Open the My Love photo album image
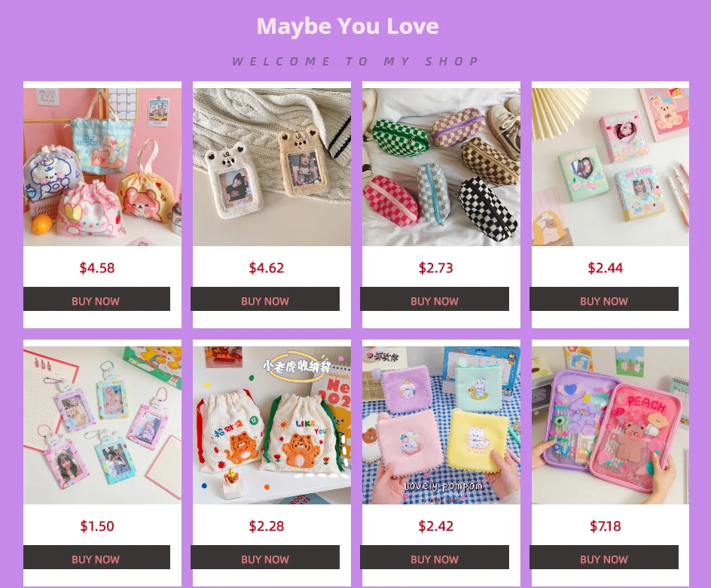This screenshot has height=588, width=711. coord(610,167)
